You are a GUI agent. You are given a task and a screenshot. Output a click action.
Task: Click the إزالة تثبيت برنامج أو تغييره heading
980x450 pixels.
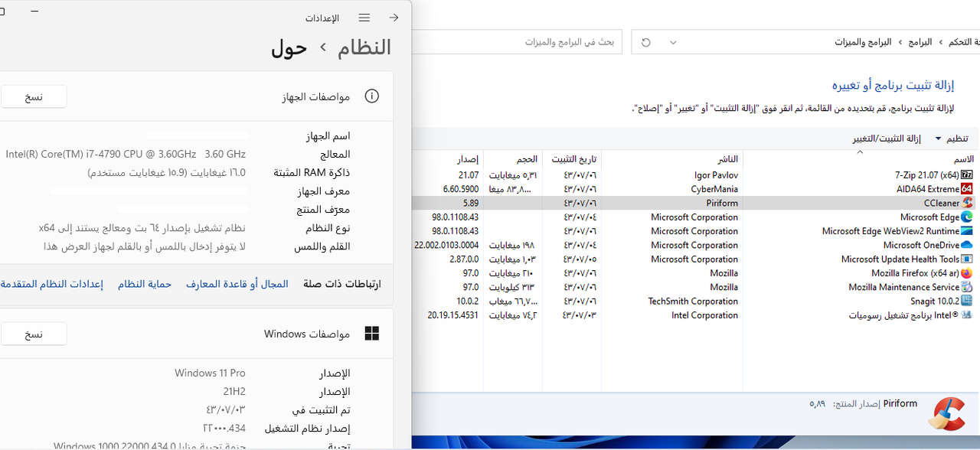point(893,84)
